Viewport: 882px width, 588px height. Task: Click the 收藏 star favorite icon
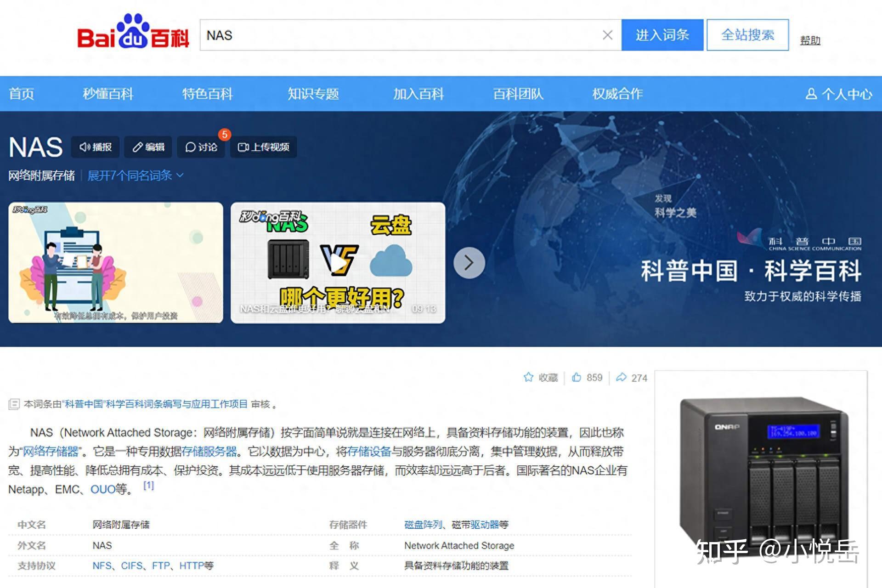pyautogui.click(x=529, y=377)
